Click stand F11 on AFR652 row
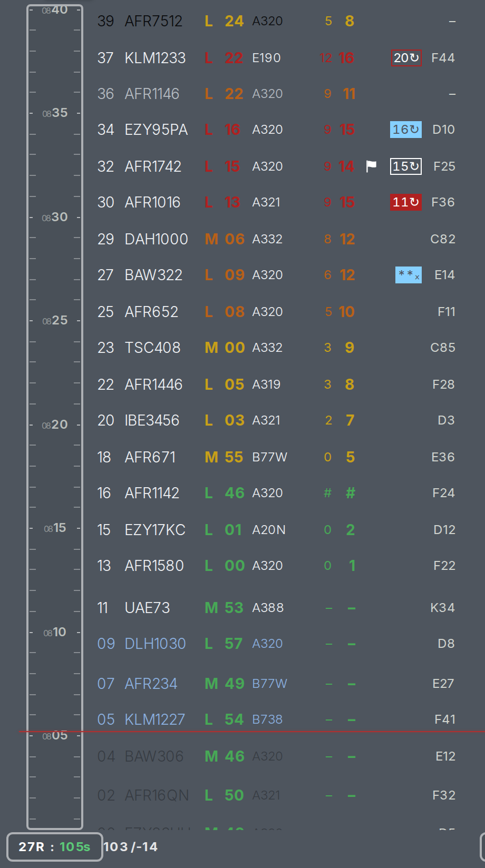 click(446, 312)
